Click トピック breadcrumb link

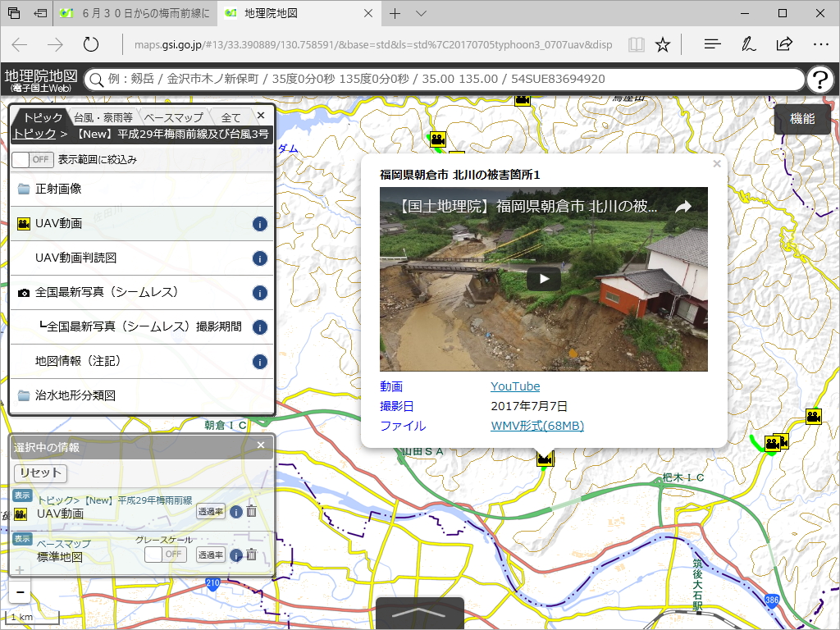[x=34, y=134]
